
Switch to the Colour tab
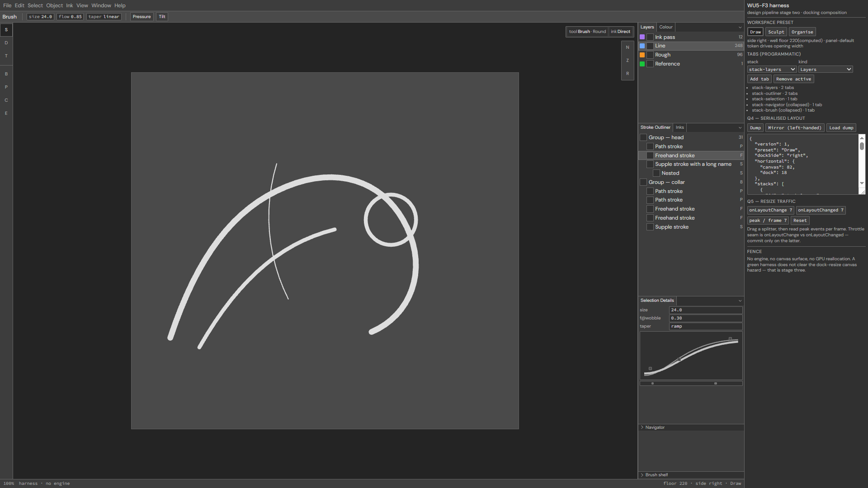666,27
